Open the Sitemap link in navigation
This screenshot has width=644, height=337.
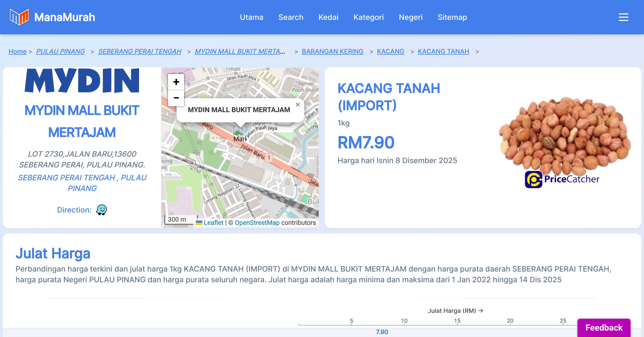coord(452,17)
